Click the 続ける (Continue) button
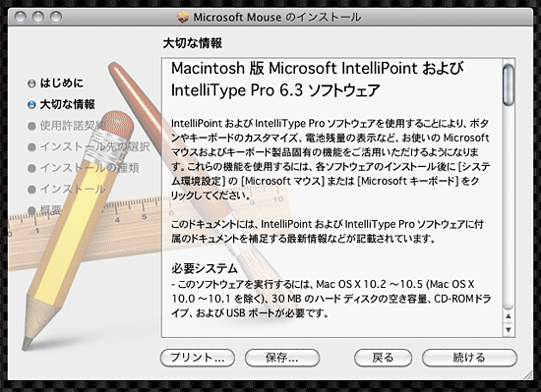Viewport: 541px width, 392px height. point(469,358)
